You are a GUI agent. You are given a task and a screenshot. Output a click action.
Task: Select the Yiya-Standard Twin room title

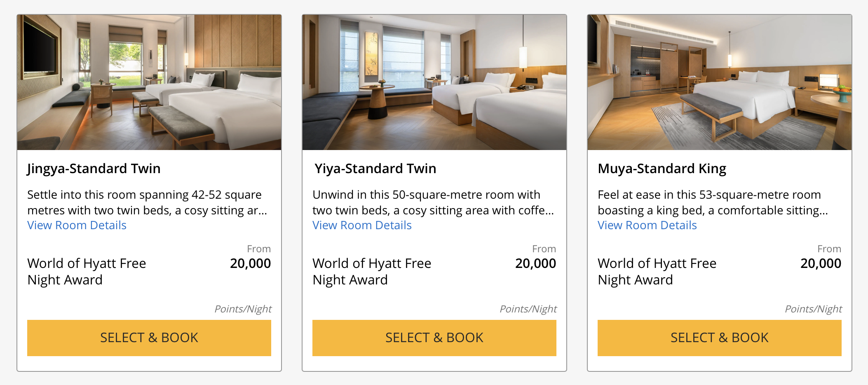click(375, 169)
